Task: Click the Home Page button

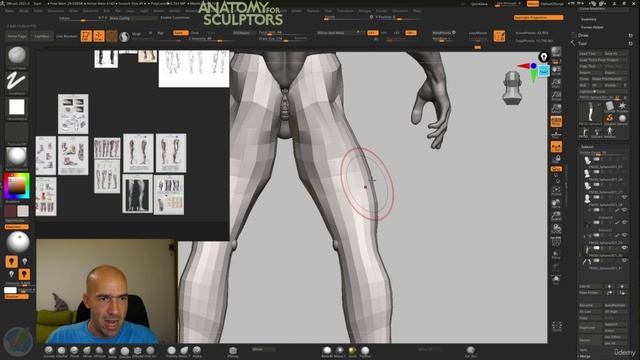Action: click(x=17, y=36)
